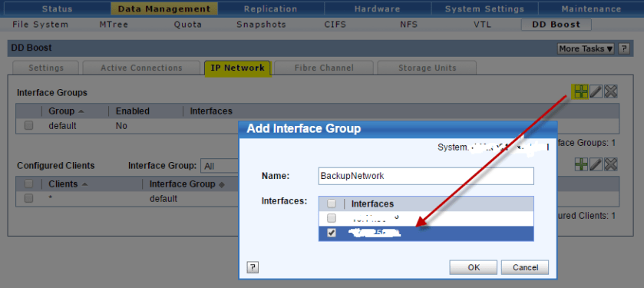Open the Maintenance main tab
The width and height of the screenshot is (644, 288).
[591, 8]
